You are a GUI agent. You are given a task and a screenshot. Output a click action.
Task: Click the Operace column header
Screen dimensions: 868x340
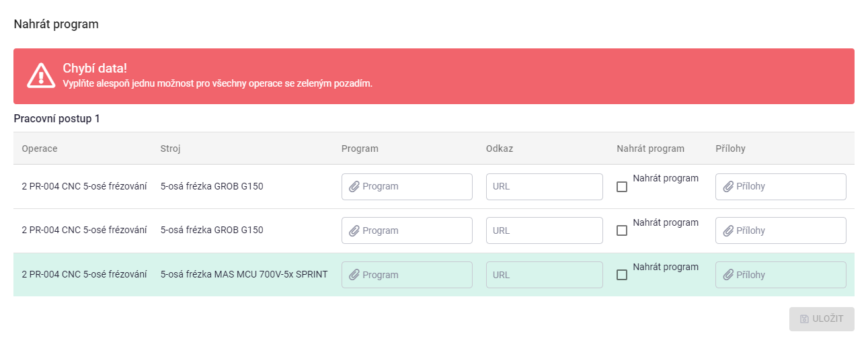tap(40, 148)
